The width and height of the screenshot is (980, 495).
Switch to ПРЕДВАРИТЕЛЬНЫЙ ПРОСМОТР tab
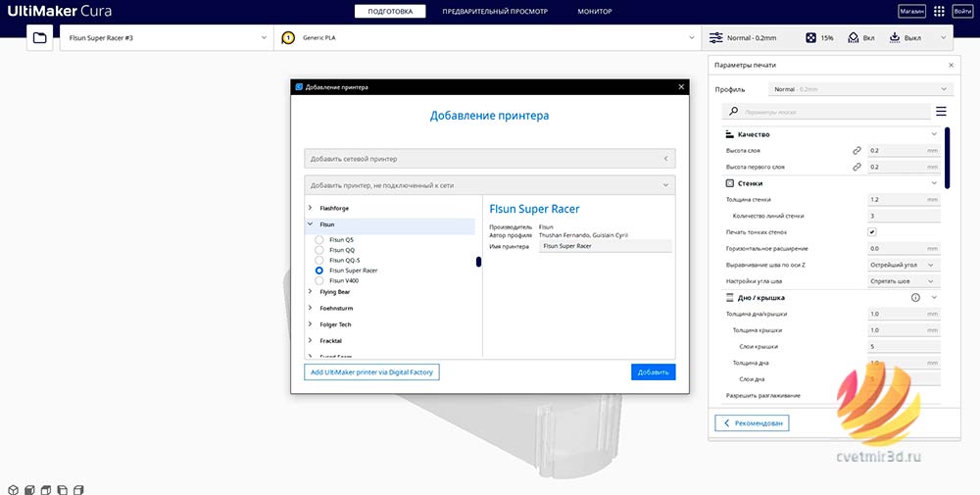pyautogui.click(x=494, y=11)
